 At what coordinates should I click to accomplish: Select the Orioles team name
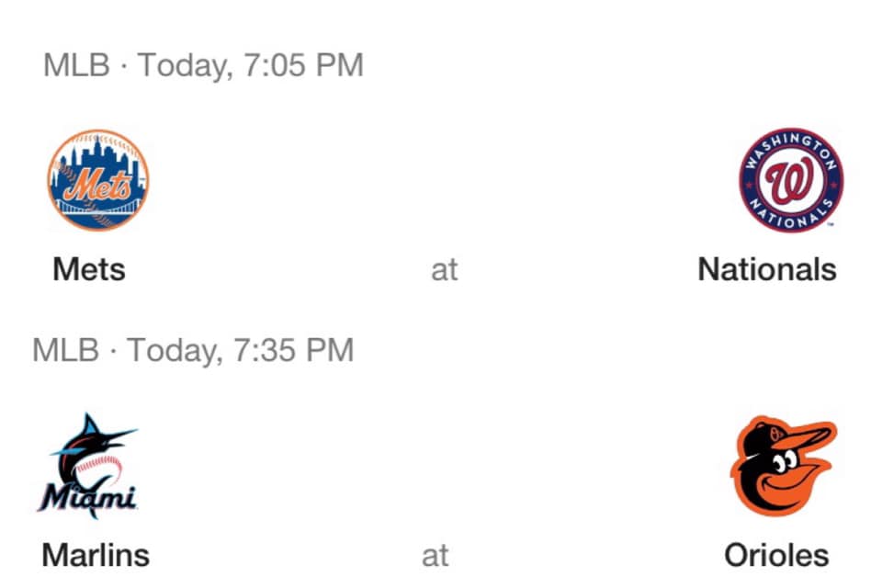tap(776, 555)
